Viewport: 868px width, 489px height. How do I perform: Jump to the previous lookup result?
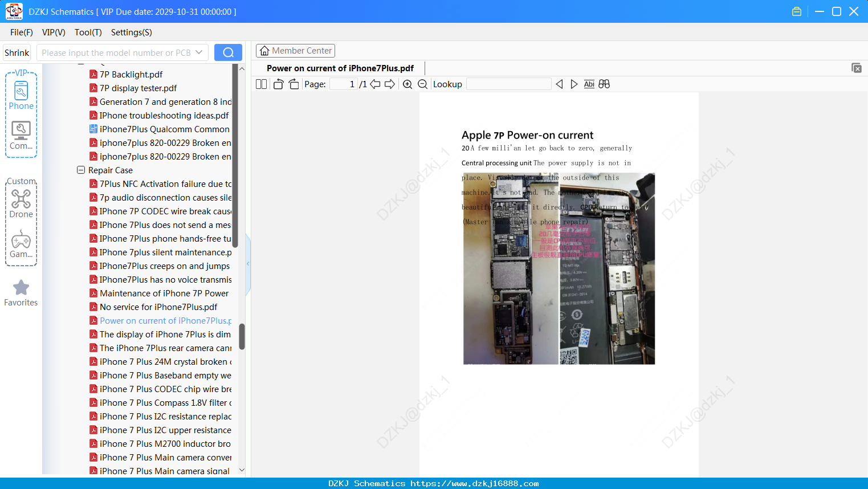[559, 84]
